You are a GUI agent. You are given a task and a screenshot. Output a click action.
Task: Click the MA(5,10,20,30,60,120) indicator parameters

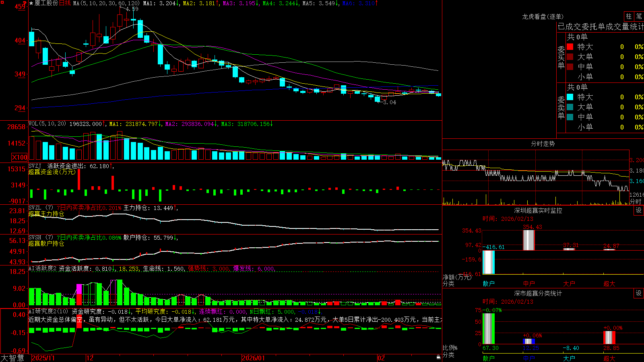tap(106, 3)
